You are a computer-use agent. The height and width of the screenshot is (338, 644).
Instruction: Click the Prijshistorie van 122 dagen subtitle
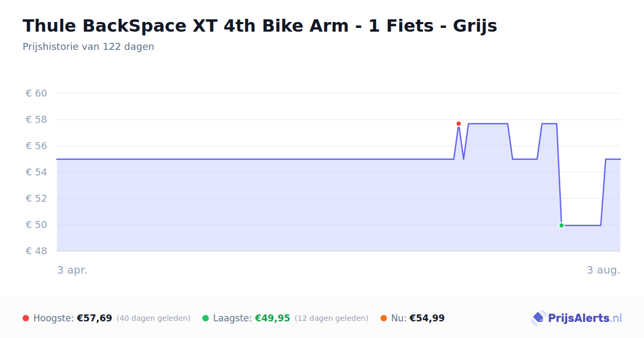pos(89,47)
